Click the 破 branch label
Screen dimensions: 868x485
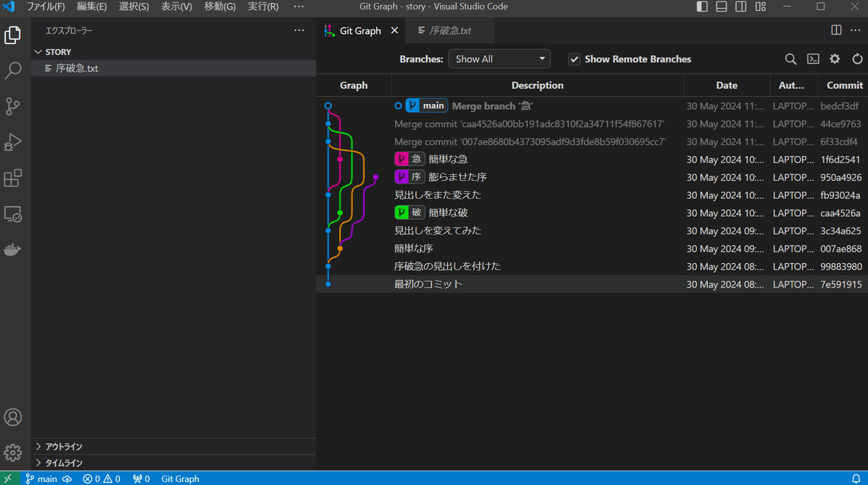(x=410, y=213)
